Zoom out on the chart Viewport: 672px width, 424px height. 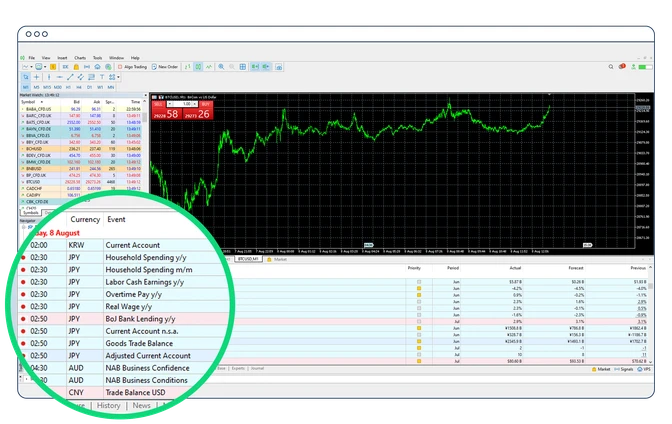232,67
